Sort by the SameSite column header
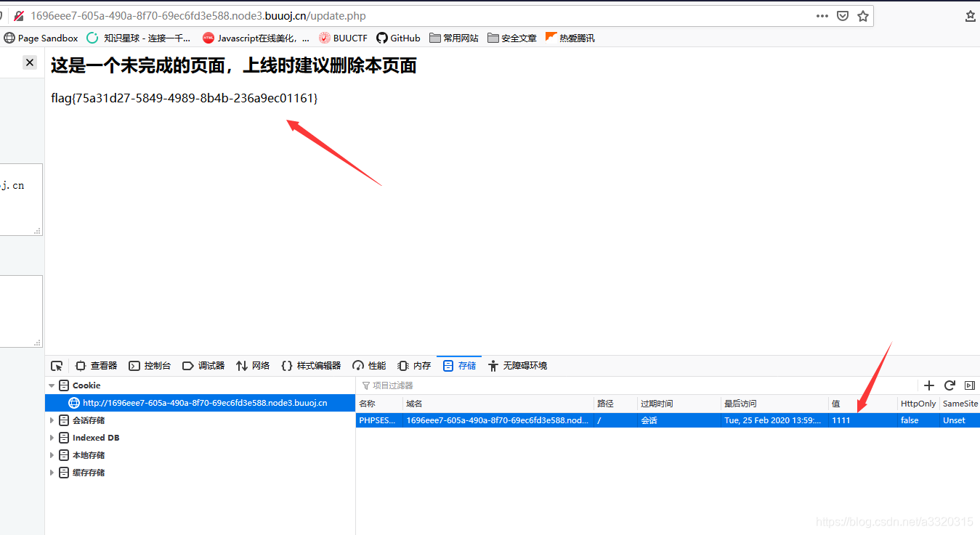Viewport: 980px width, 535px height. click(x=960, y=404)
